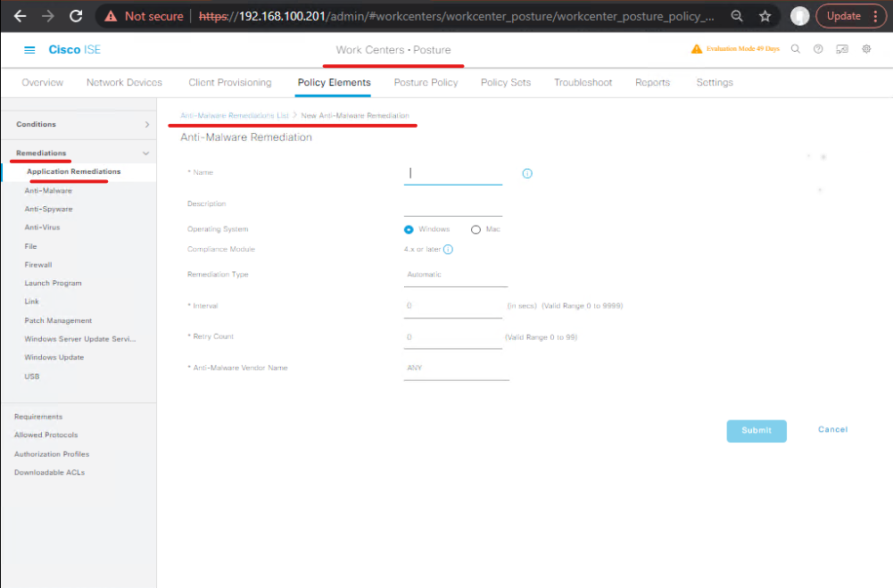This screenshot has height=588, width=893.
Task: Click the Compliance Module info icon
Action: tap(448, 250)
